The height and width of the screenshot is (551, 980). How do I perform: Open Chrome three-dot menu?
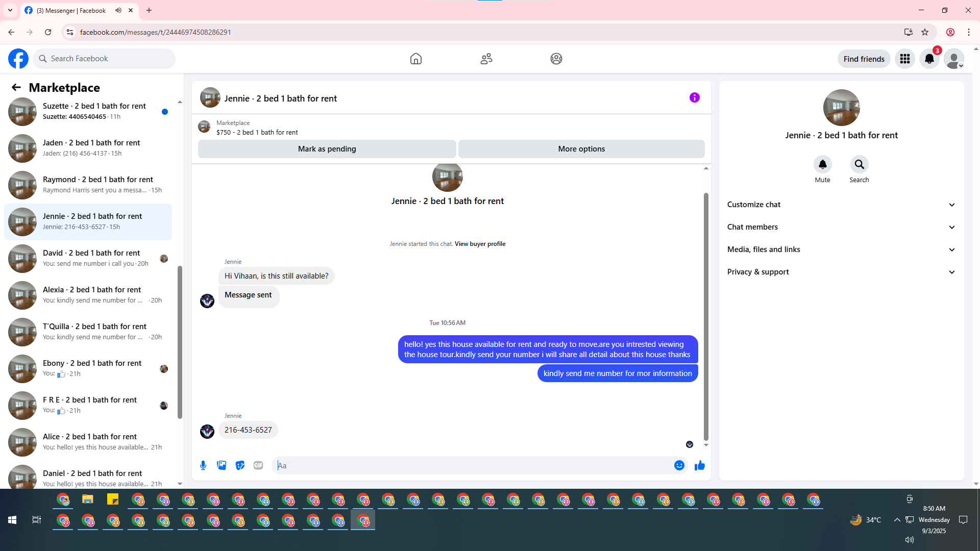[969, 32]
